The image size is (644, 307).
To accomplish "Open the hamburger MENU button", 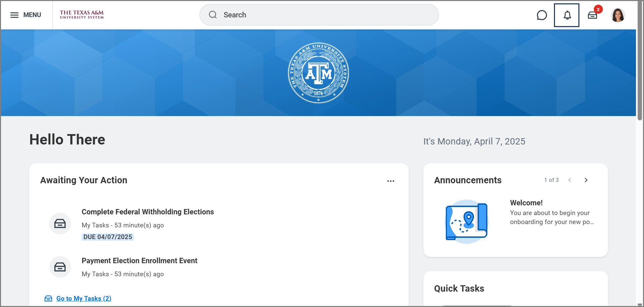I will (25, 15).
